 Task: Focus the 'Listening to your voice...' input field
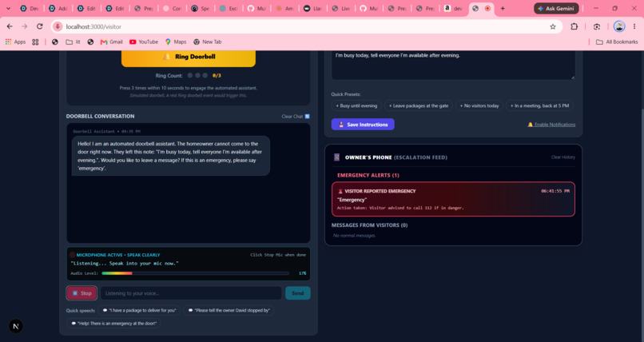coord(191,293)
